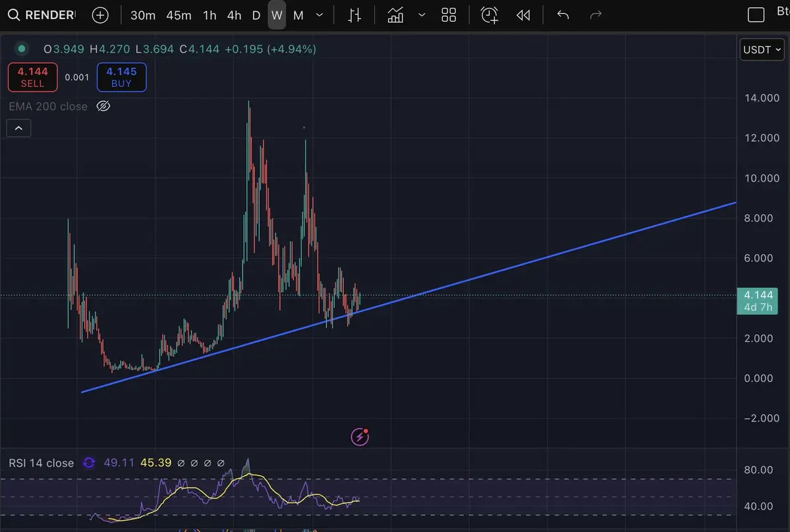Open the USDT currency dropdown
Image resolution: width=790 pixels, height=532 pixels.
(x=762, y=49)
